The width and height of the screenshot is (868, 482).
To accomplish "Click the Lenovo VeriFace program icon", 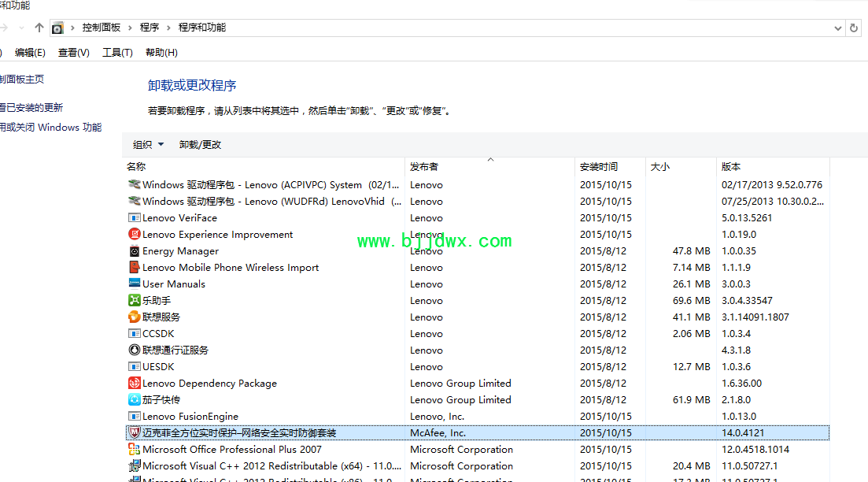I will coord(134,217).
